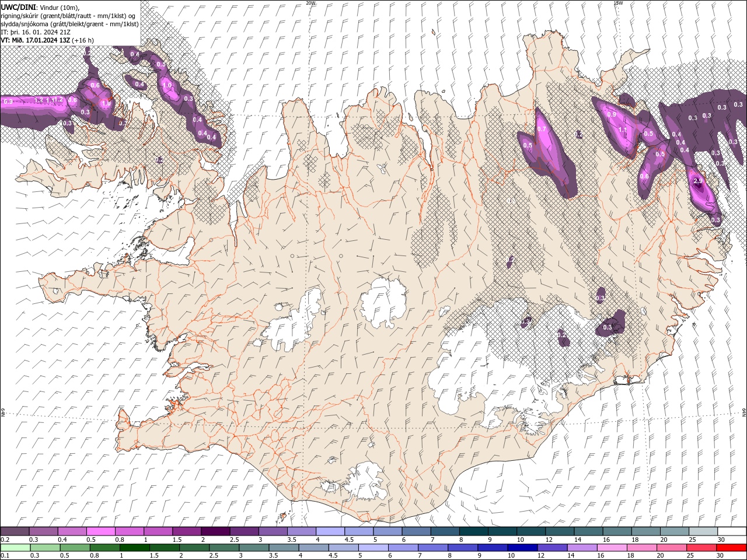Click the upper legend swatch between 1.5 and 2

tap(187, 531)
